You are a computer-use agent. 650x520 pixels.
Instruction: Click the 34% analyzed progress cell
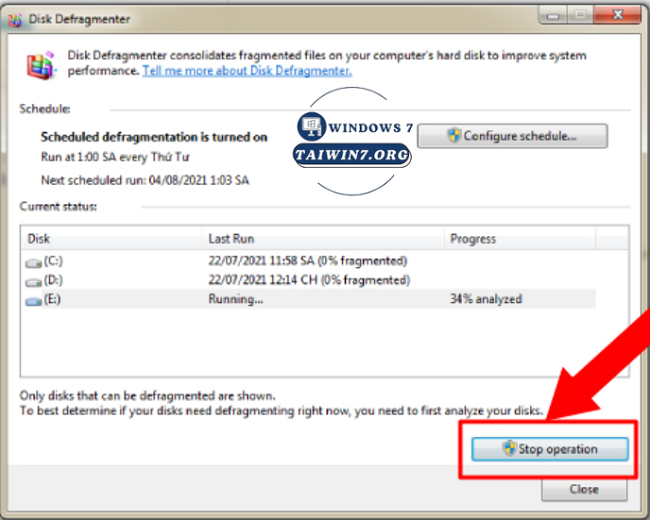point(486,300)
